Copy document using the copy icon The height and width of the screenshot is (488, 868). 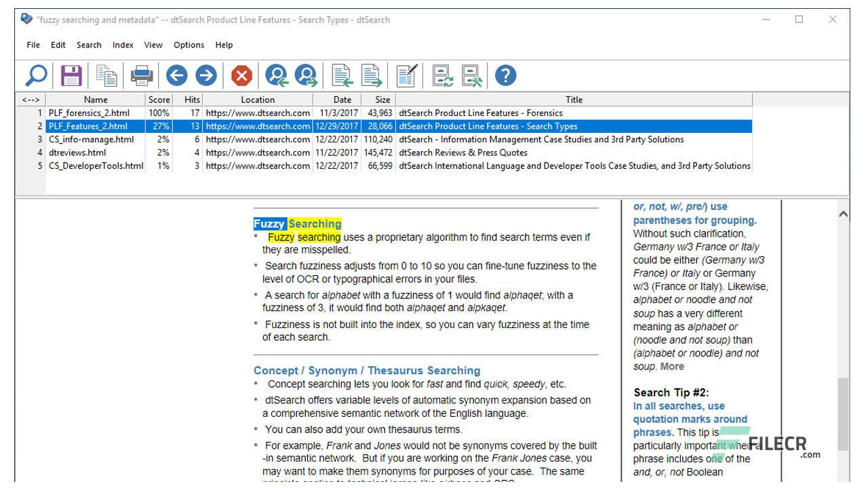click(106, 75)
